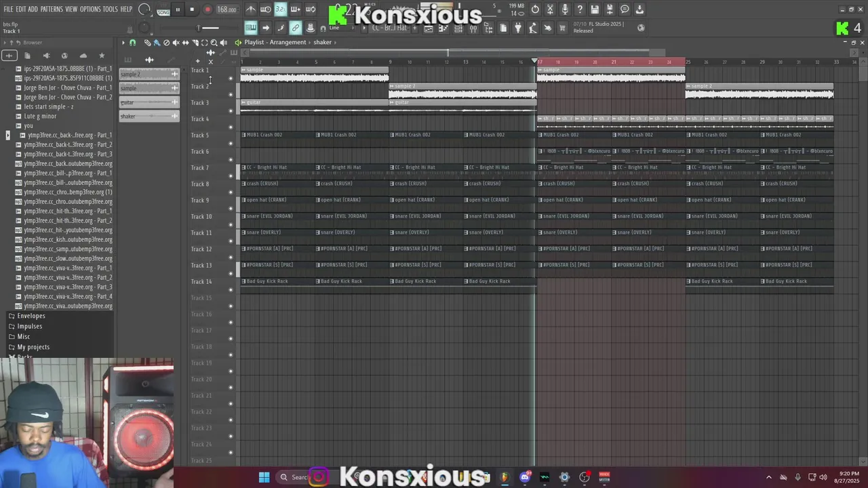Toggle SONG / pattern mode switch
This screenshot has width=868, height=488.
coord(163,10)
